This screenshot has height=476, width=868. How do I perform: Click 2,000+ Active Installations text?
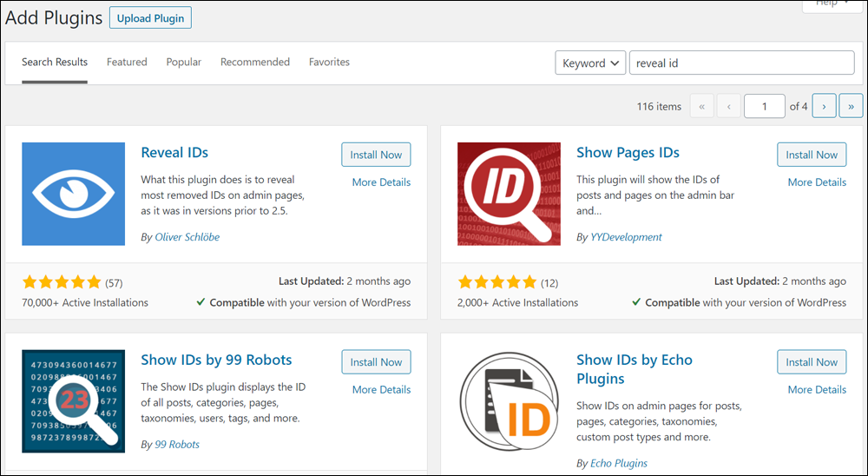(x=517, y=302)
